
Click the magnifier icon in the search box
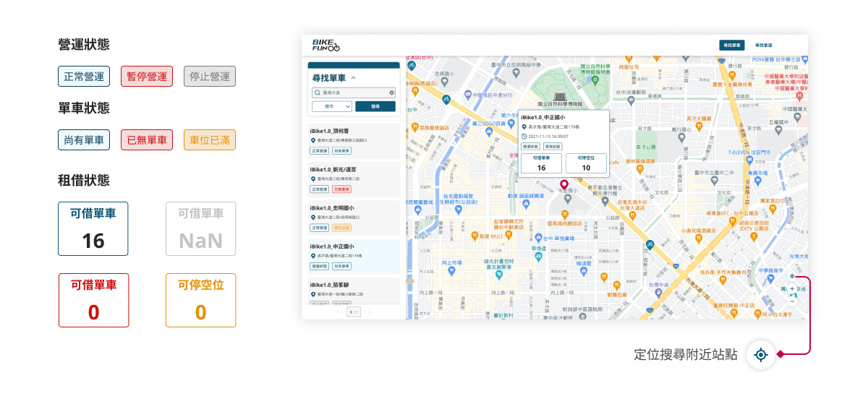click(x=317, y=93)
